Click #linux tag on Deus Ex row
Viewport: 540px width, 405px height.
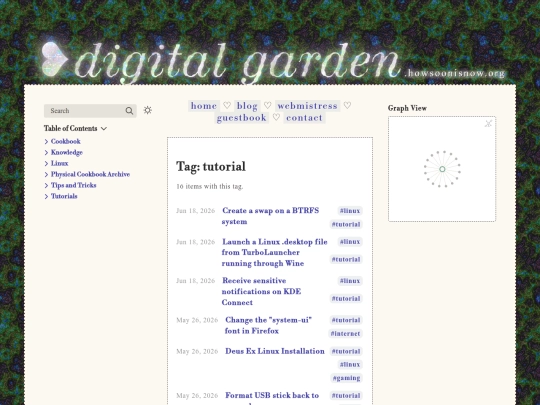[x=350, y=365]
